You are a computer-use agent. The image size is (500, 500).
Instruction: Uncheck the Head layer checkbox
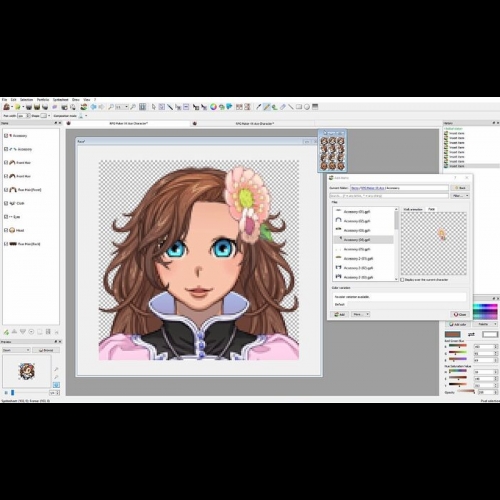tap(6, 230)
